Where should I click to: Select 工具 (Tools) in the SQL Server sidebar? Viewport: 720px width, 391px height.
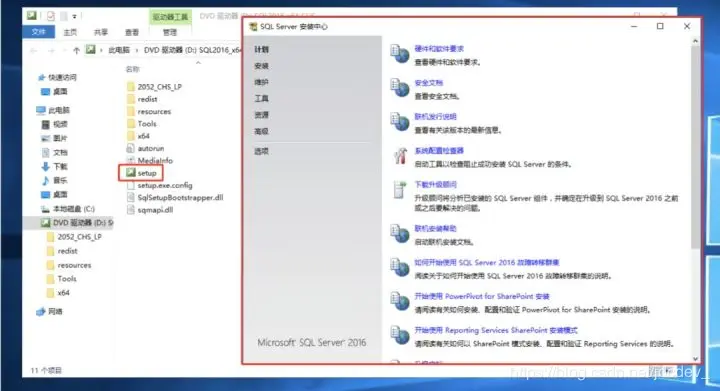click(261, 98)
